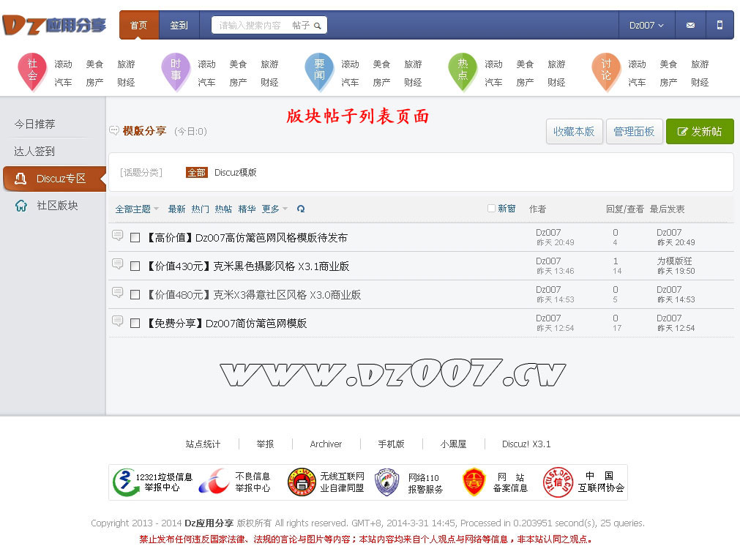Click thread icon for 克米黑色摄影风格 post
The image size is (740, 560).
[118, 264]
